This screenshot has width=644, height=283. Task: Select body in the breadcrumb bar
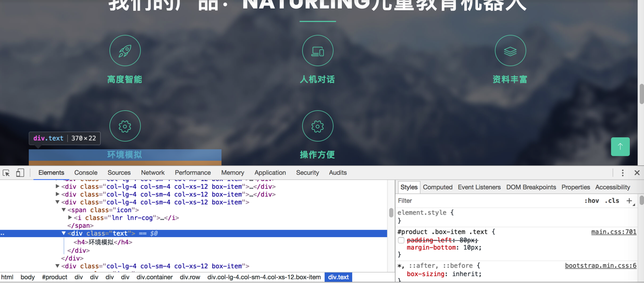pyautogui.click(x=28, y=277)
